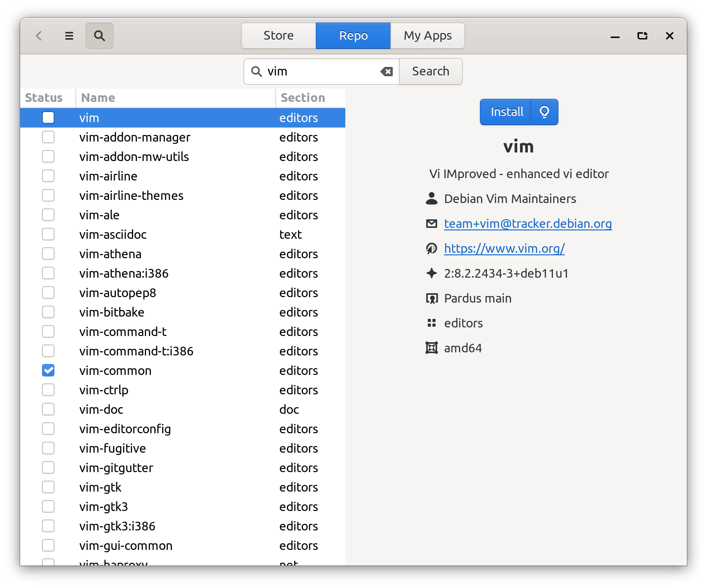Select the vim-athena:i386 row

(x=183, y=273)
